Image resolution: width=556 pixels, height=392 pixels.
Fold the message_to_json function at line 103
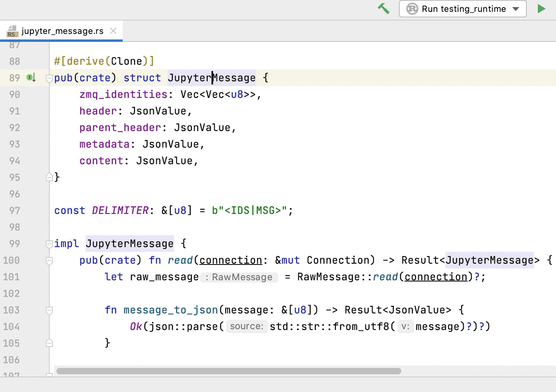[x=49, y=310]
